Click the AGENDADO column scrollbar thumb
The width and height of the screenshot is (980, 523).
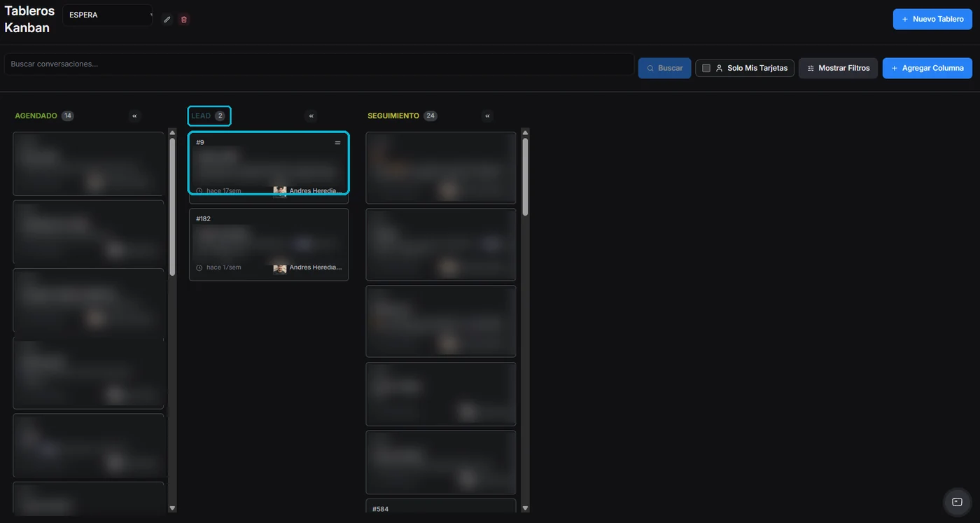pos(173,207)
